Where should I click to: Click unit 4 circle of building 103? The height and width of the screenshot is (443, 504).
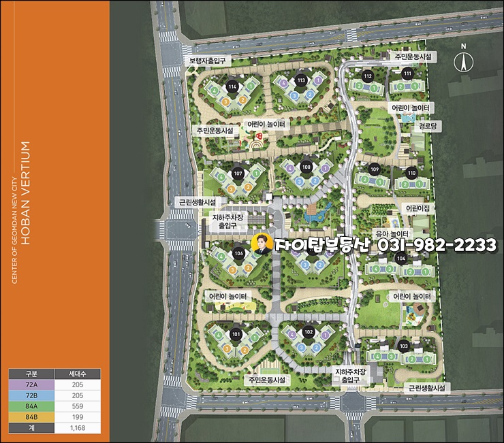coord(377,357)
